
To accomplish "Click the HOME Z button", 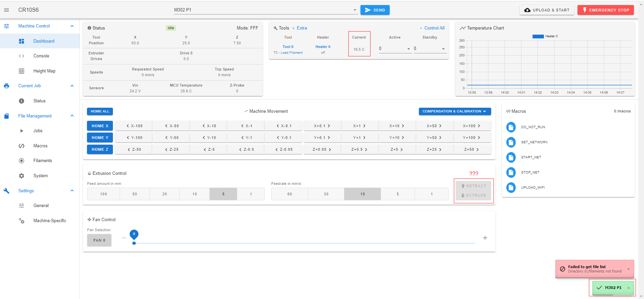I will (100, 149).
